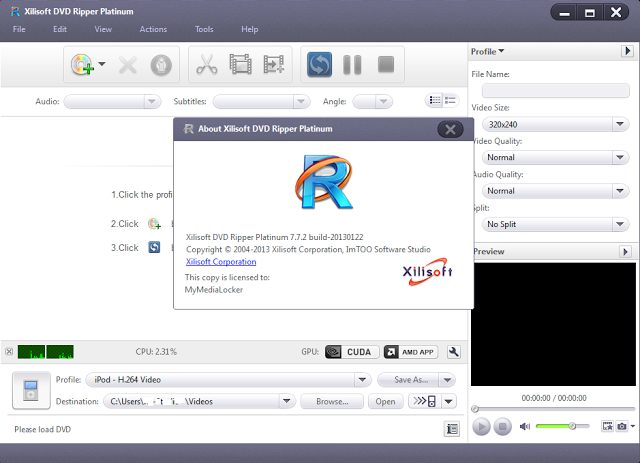Viewport: 640px width, 463px height.
Task: Switch to detailed list view
Action: click(435, 100)
